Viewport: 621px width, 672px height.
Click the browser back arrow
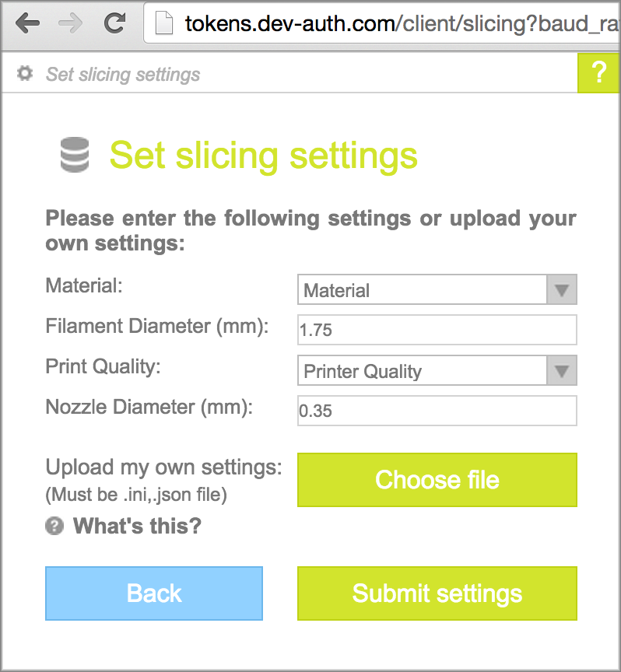click(x=28, y=23)
